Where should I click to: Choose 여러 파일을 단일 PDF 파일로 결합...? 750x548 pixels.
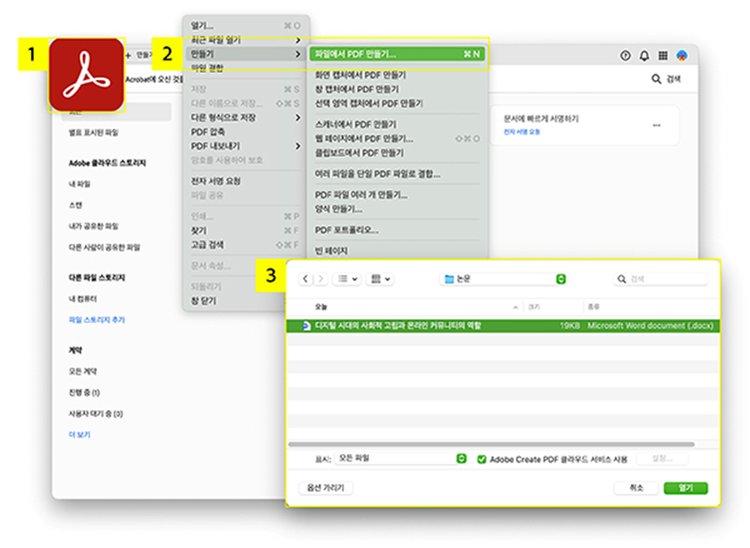(377, 174)
